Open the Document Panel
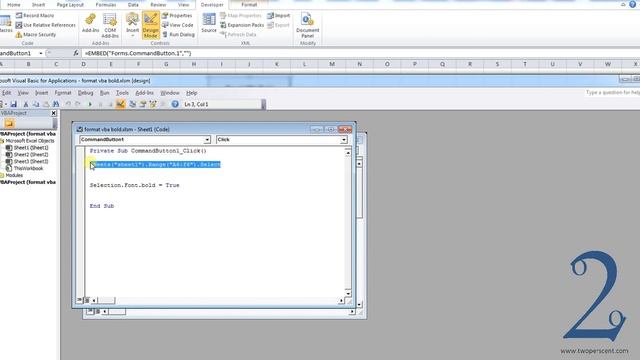640x360 pixels. [307, 25]
